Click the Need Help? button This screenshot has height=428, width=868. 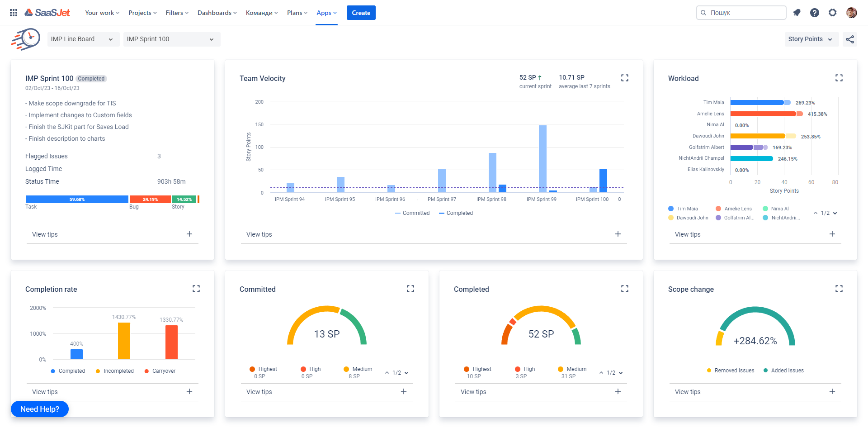pyautogui.click(x=40, y=409)
